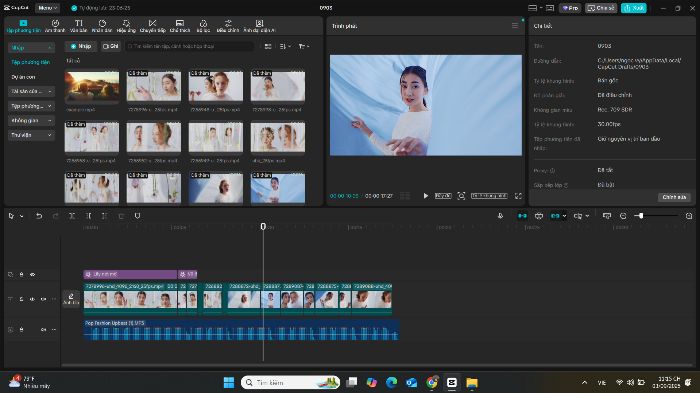Click the player full-frame scan icon

tap(461, 196)
